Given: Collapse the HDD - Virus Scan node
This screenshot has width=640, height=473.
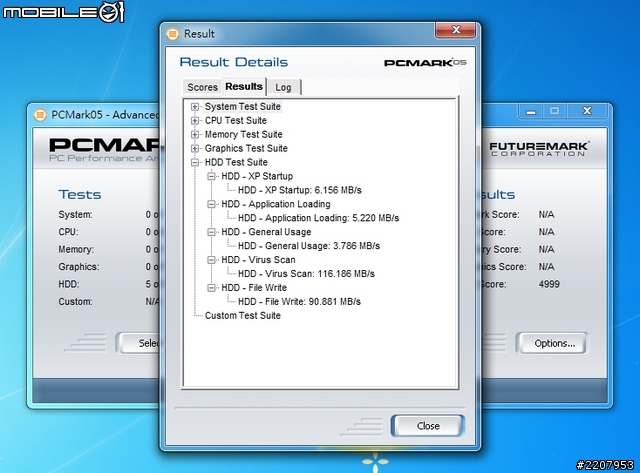Looking at the screenshot, I should pyautogui.click(x=211, y=260).
